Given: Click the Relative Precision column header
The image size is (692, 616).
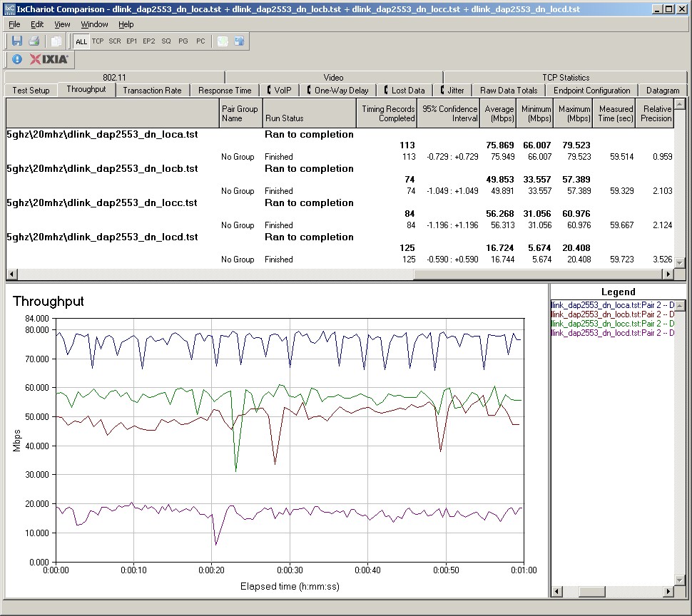Looking at the screenshot, I should [654, 113].
